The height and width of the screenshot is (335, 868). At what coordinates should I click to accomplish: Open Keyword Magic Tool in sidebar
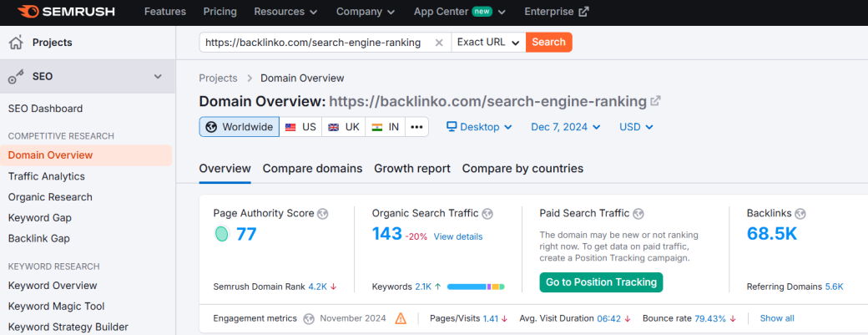pos(57,307)
